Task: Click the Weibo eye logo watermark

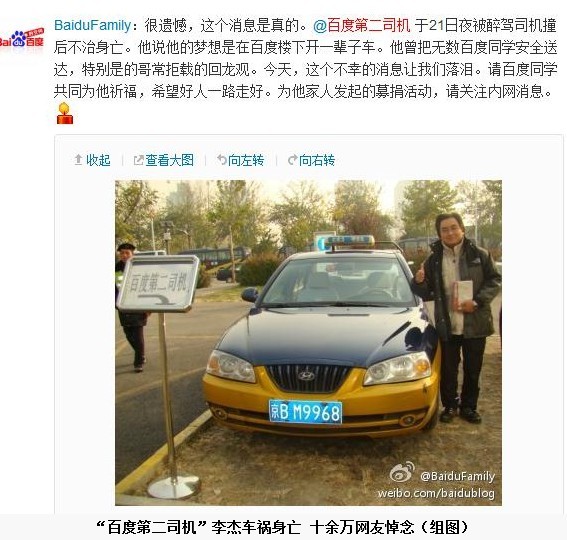Action: pyautogui.click(x=402, y=472)
